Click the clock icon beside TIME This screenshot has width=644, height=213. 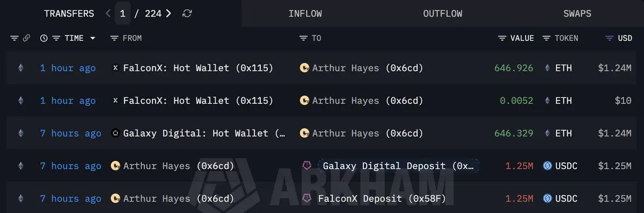44,38
